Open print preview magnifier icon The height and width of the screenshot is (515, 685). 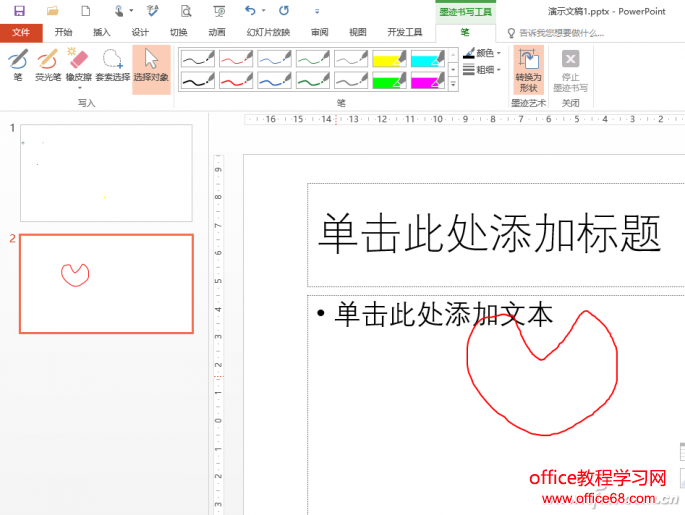[x=186, y=10]
